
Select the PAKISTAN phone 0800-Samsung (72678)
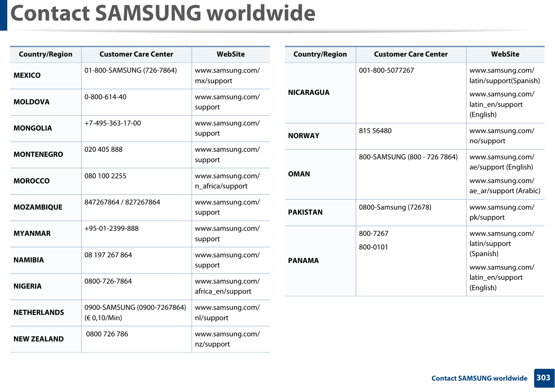pos(395,207)
